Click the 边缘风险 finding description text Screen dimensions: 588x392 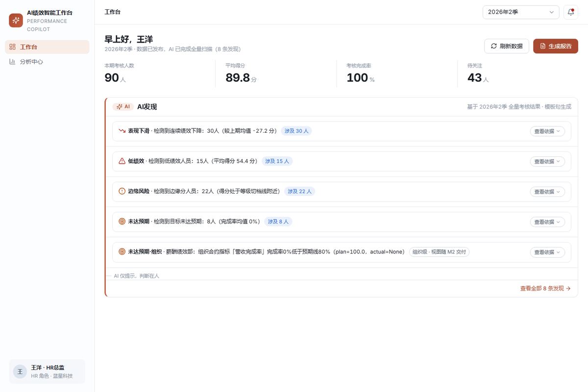point(217,191)
